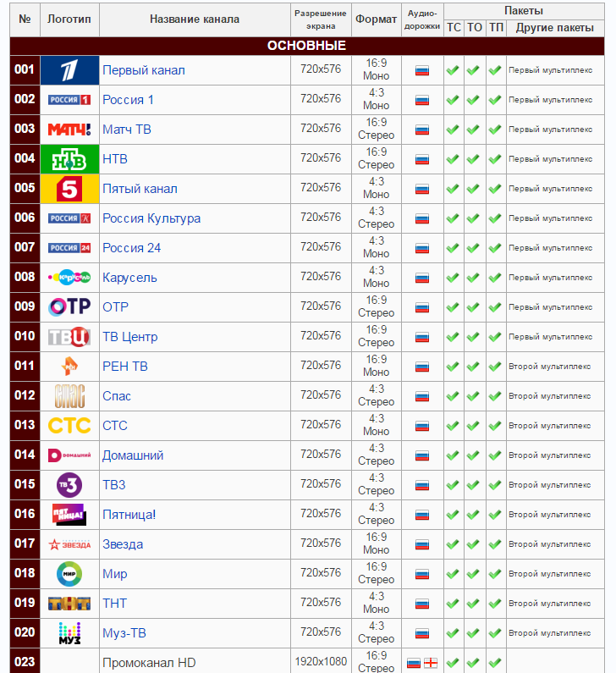Click the НТВ green logo
The width and height of the screenshot is (616, 673).
69,159
